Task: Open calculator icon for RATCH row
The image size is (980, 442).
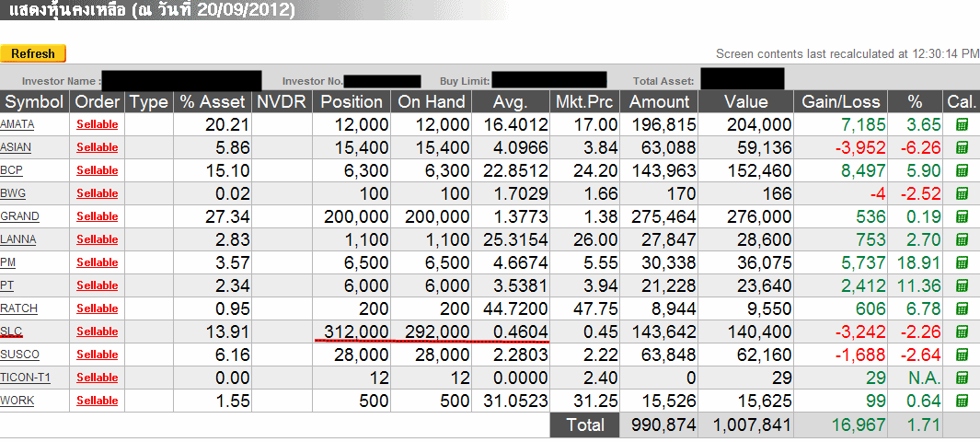Action: 962,308
